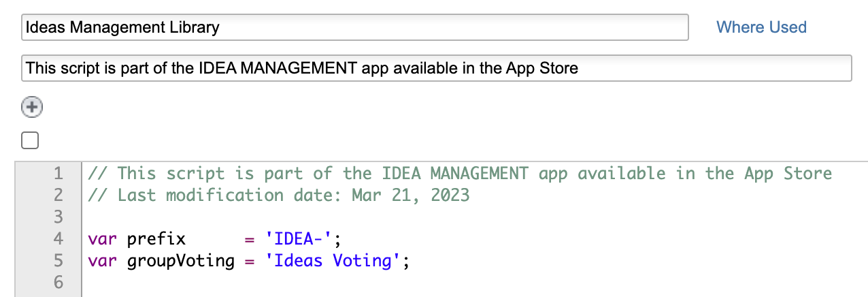
Task: Click code line 1 comment text
Action: (460, 173)
